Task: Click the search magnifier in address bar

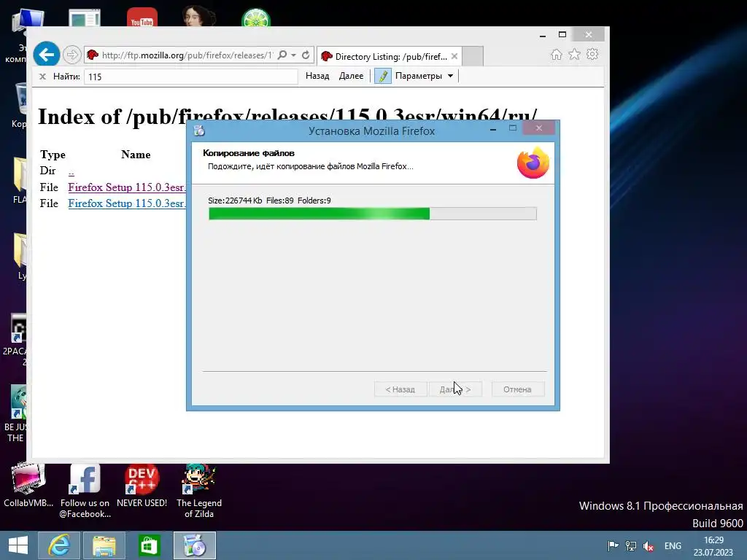Action: 282,55
